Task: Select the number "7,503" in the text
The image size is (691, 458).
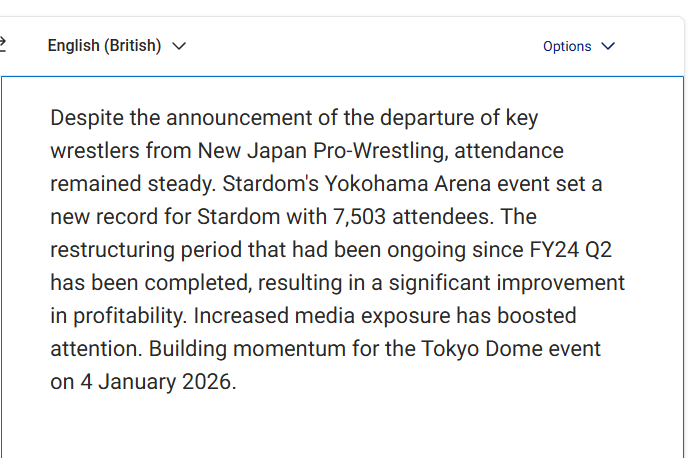Action: 360,217
